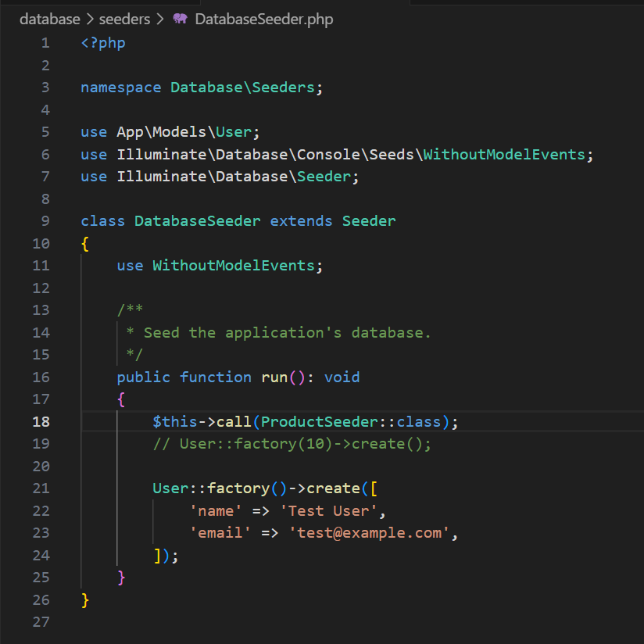Click 'App\Models\User' import on line 5
Image resolution: width=644 pixels, height=644 pixels.
tap(184, 132)
